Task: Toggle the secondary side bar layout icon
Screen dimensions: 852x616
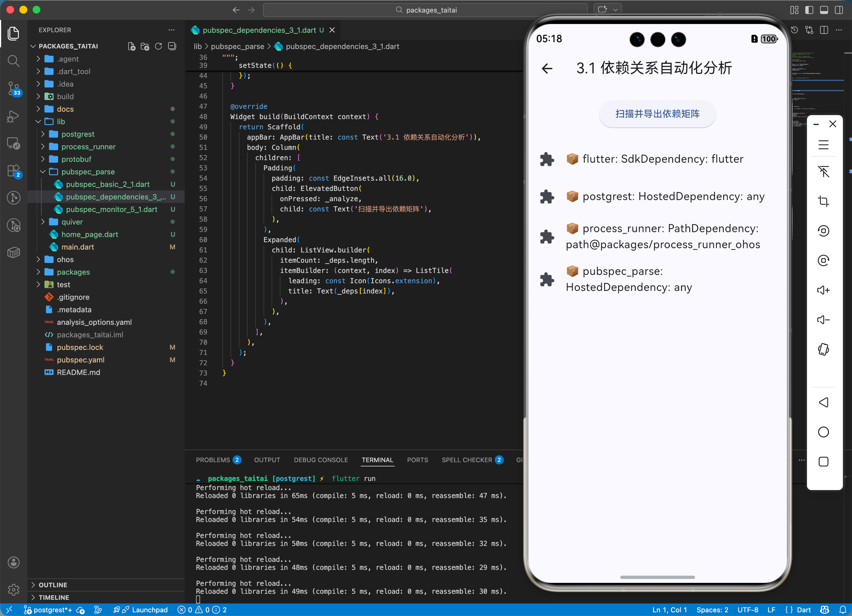Action: pos(839,10)
